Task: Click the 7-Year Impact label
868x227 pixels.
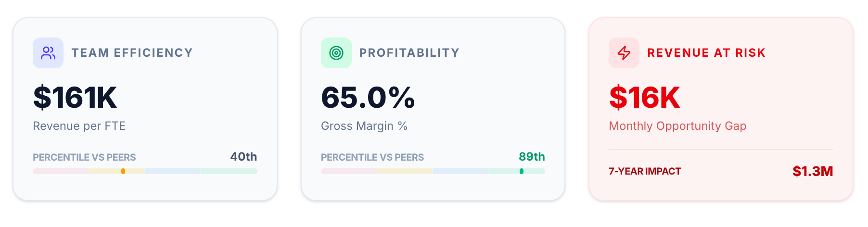Action: [x=645, y=171]
